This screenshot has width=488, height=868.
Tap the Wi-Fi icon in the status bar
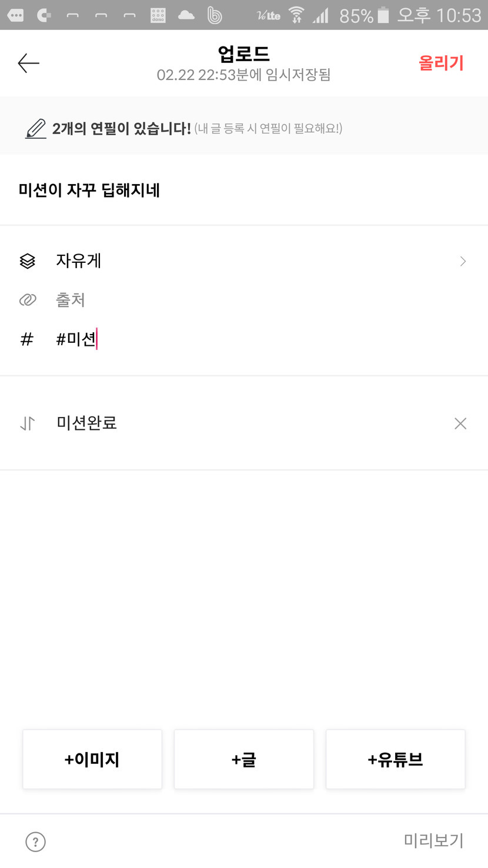(x=296, y=15)
